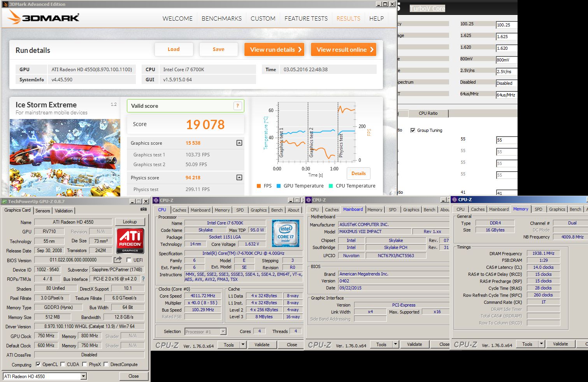
Task: Click the Disabled input field in TurboV
Action: click(506, 83)
